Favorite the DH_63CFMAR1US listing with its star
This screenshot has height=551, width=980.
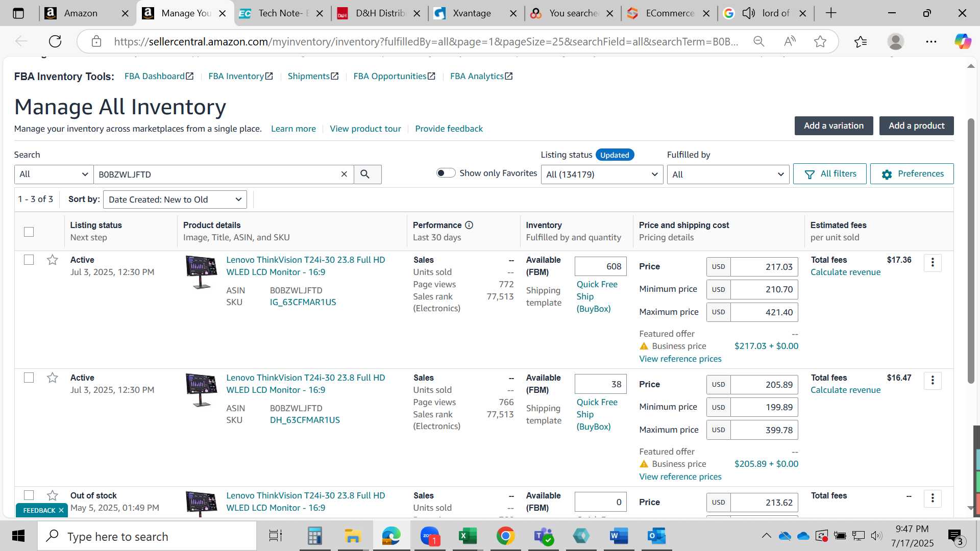click(52, 378)
